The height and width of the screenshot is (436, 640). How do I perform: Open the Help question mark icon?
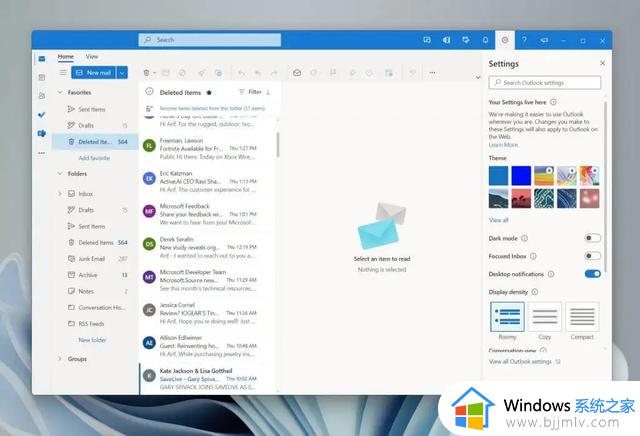click(524, 40)
